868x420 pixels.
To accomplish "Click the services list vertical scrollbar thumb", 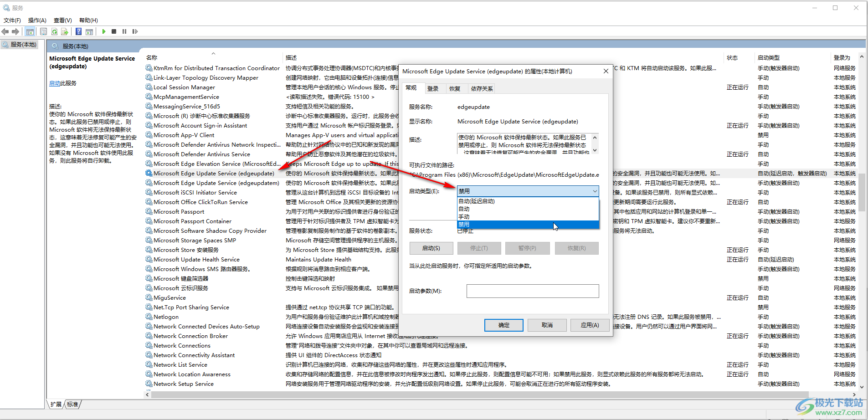I will click(862, 191).
